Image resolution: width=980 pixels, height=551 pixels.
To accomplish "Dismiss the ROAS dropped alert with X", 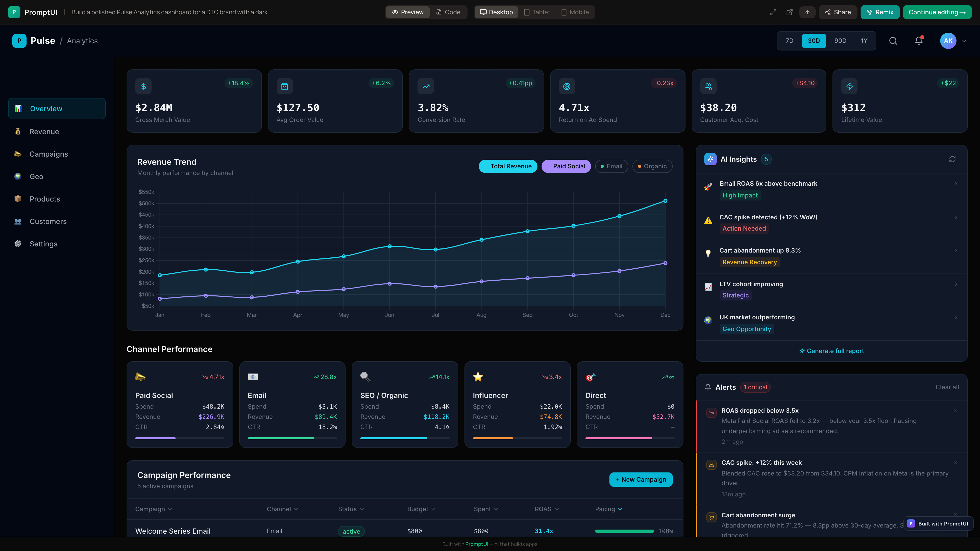I will (x=955, y=410).
